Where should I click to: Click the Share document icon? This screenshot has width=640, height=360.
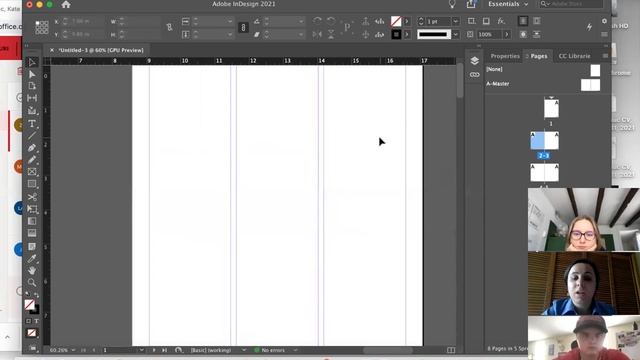pyautogui.click(x=471, y=4)
